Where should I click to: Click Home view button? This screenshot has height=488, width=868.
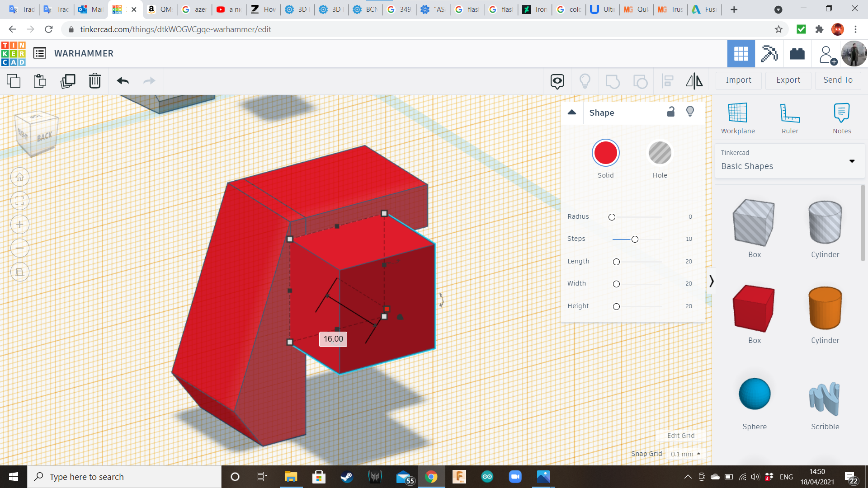click(x=20, y=177)
